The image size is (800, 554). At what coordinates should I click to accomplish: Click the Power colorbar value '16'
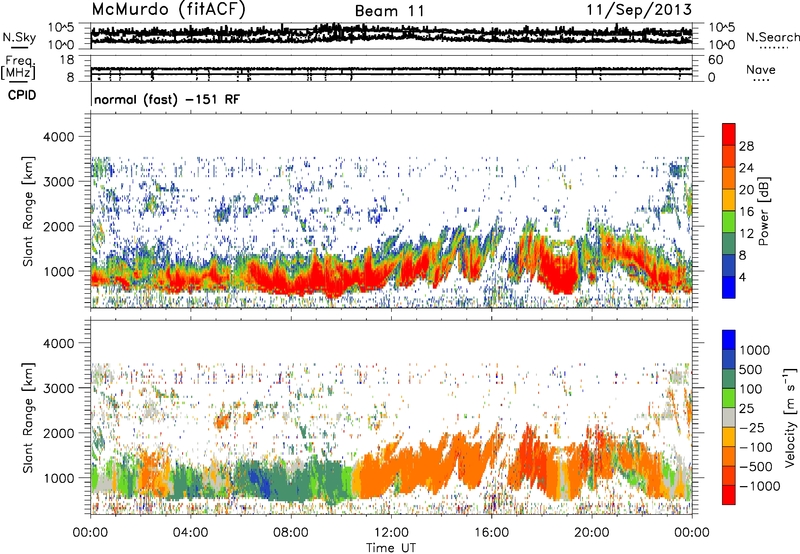[746, 212]
